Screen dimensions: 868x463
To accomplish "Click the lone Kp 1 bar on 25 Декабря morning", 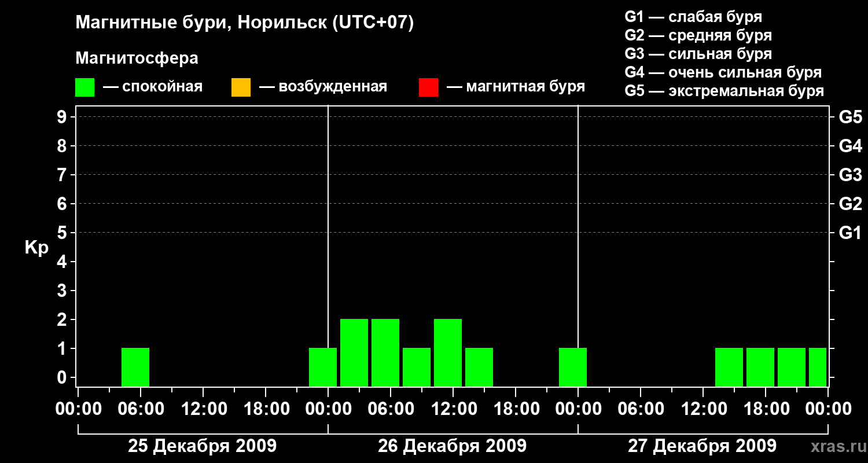I will [135, 367].
